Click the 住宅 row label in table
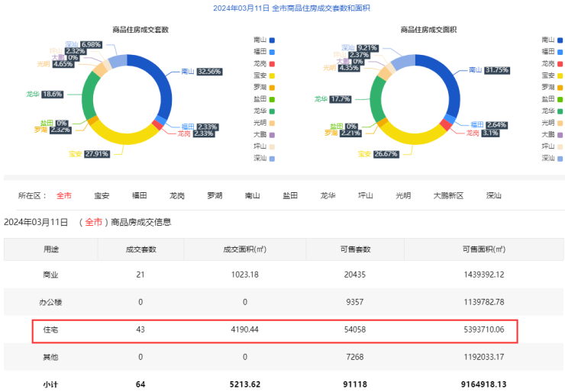 coord(53,330)
